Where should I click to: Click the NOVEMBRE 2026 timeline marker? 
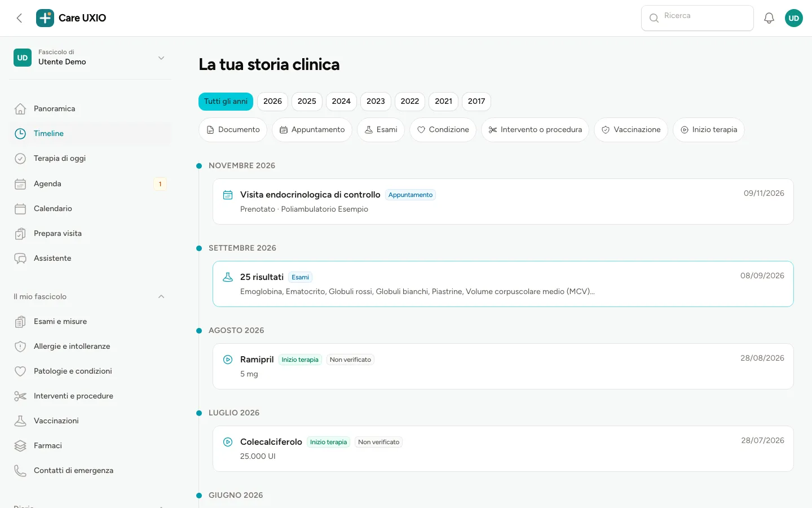pyautogui.click(x=199, y=166)
